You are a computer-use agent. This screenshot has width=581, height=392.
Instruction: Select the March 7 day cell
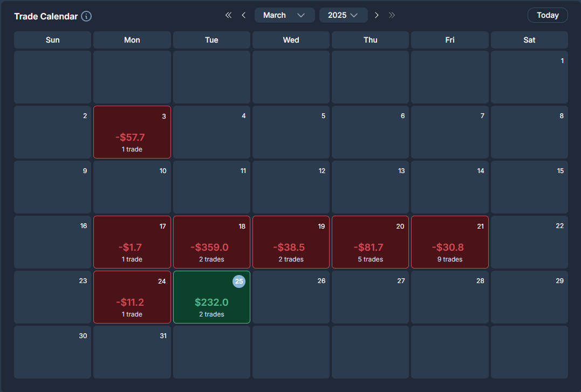pyautogui.click(x=450, y=132)
